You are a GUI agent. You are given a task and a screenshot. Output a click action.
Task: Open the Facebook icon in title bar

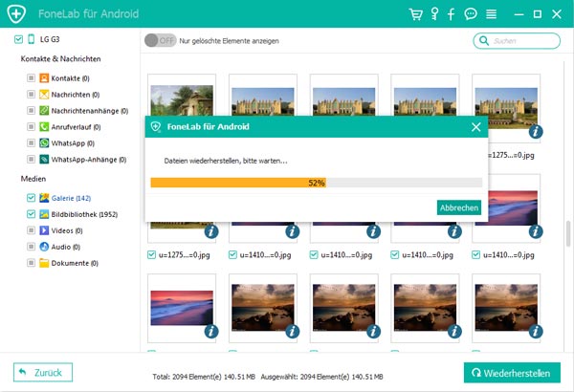click(x=451, y=14)
